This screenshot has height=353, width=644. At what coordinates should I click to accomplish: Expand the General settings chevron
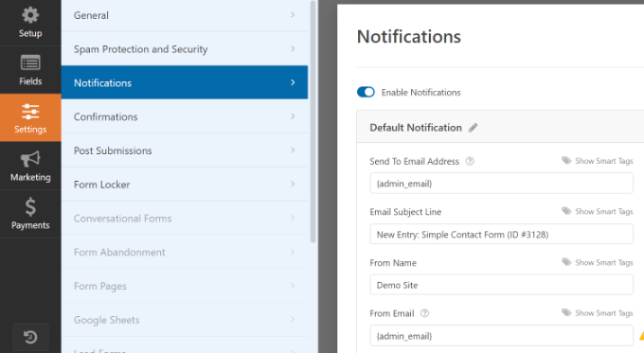click(x=293, y=15)
